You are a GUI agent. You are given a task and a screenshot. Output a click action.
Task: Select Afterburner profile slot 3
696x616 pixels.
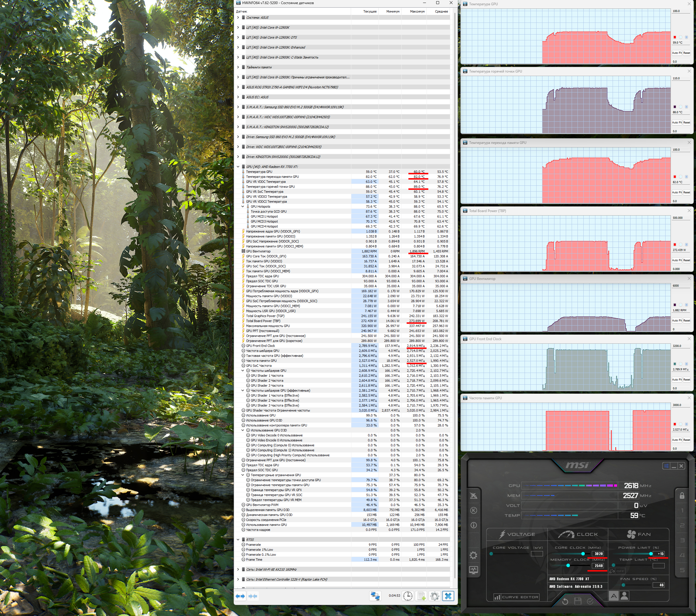(x=682, y=540)
